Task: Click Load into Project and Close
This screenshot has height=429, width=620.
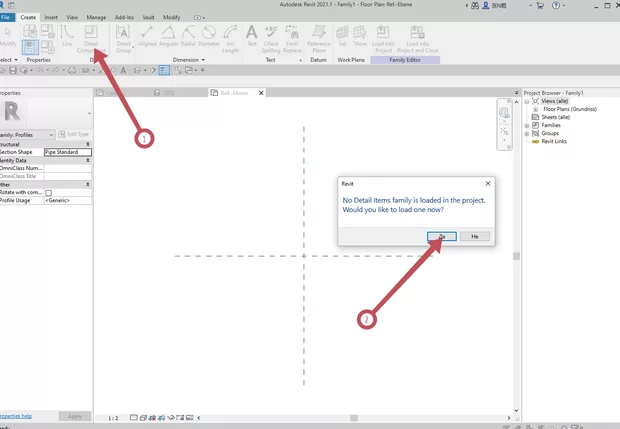Action: point(418,39)
